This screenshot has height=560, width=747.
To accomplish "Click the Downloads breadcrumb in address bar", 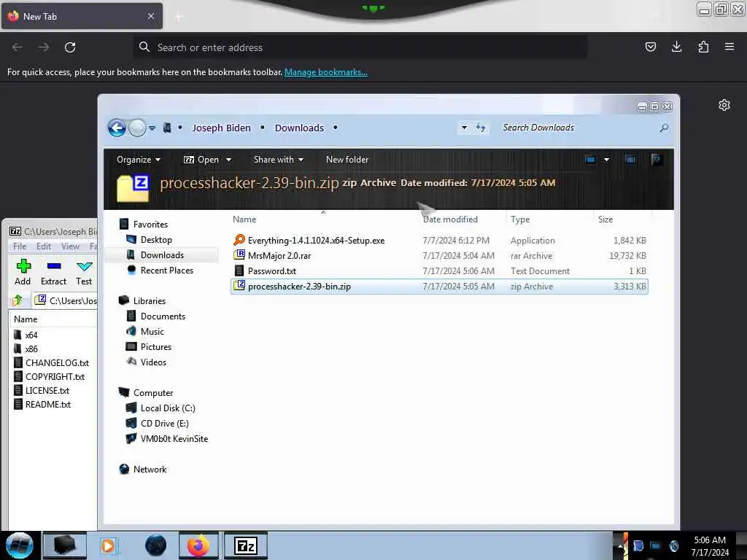I will tap(299, 128).
